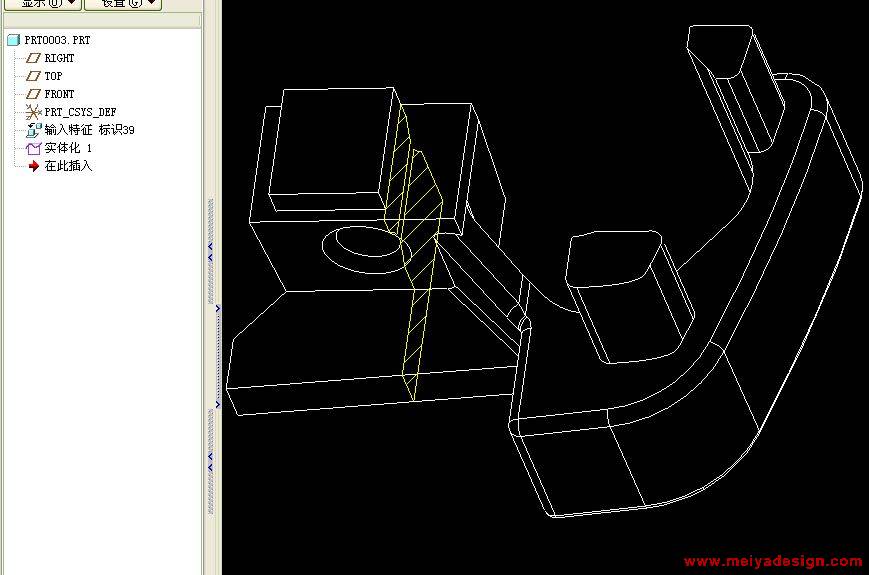
Task: Select the PRT0003.PRT root label
Action: coord(57,40)
